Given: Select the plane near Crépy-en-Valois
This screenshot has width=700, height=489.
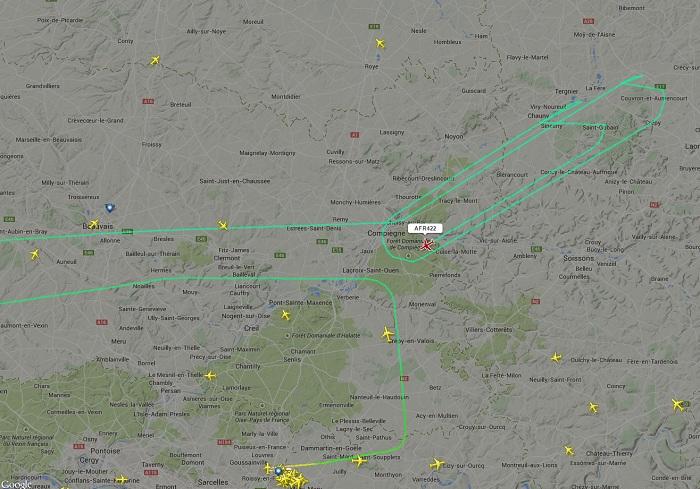Looking at the screenshot, I should 388,334.
